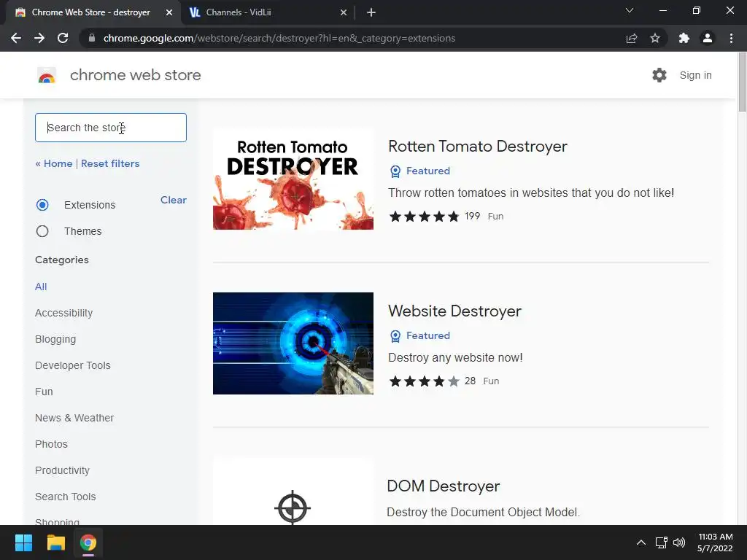Click the Reset filters link
Screen dimensions: 747x560
110,163
